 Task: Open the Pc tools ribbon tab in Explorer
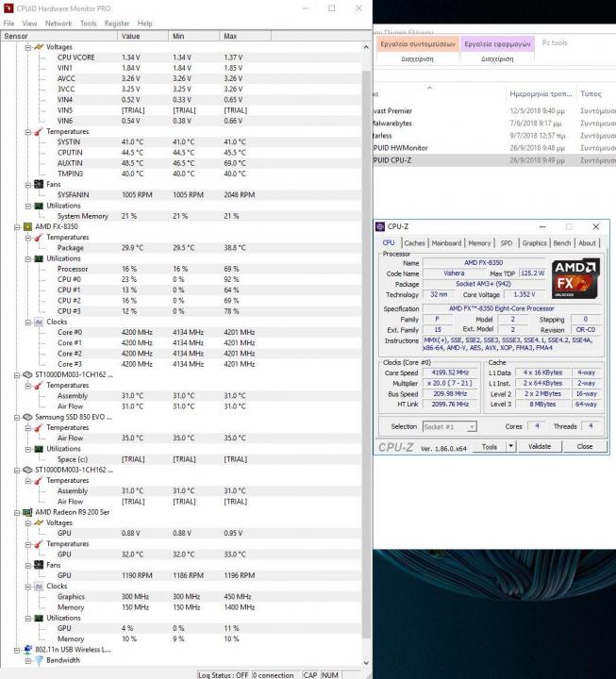(555, 42)
